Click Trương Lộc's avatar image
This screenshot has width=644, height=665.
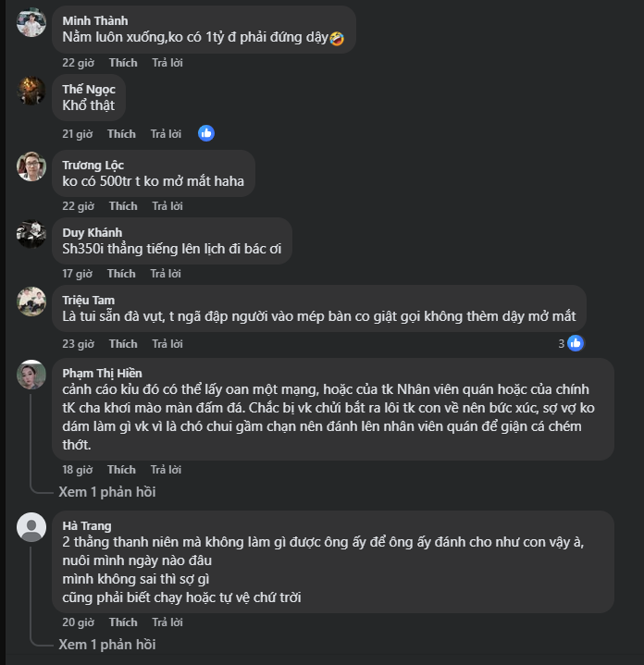pos(31,166)
